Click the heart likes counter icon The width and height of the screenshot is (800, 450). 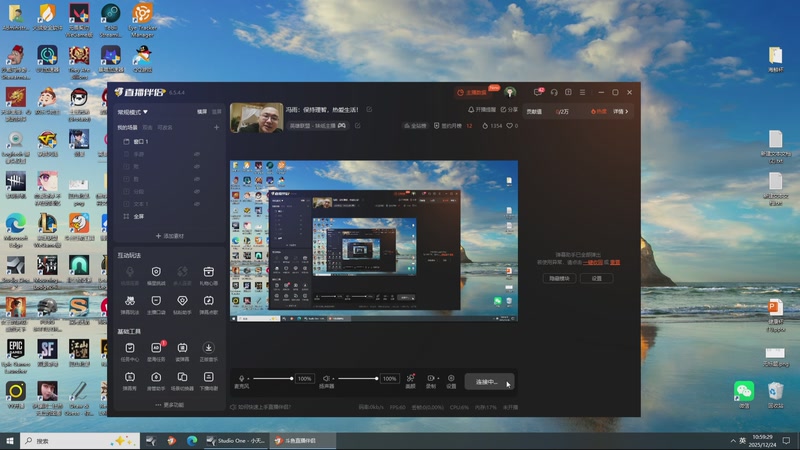click(509, 126)
